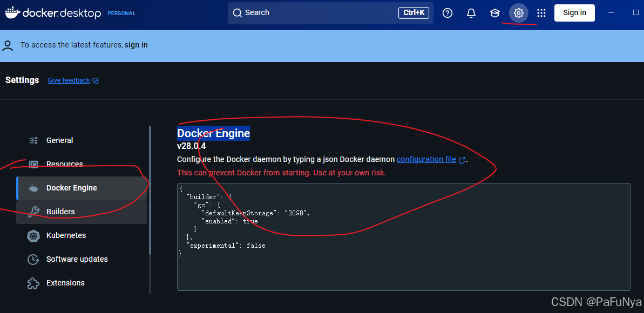The width and height of the screenshot is (644, 313).
Task: Click the "builder" line in JSON
Action: click(209, 197)
